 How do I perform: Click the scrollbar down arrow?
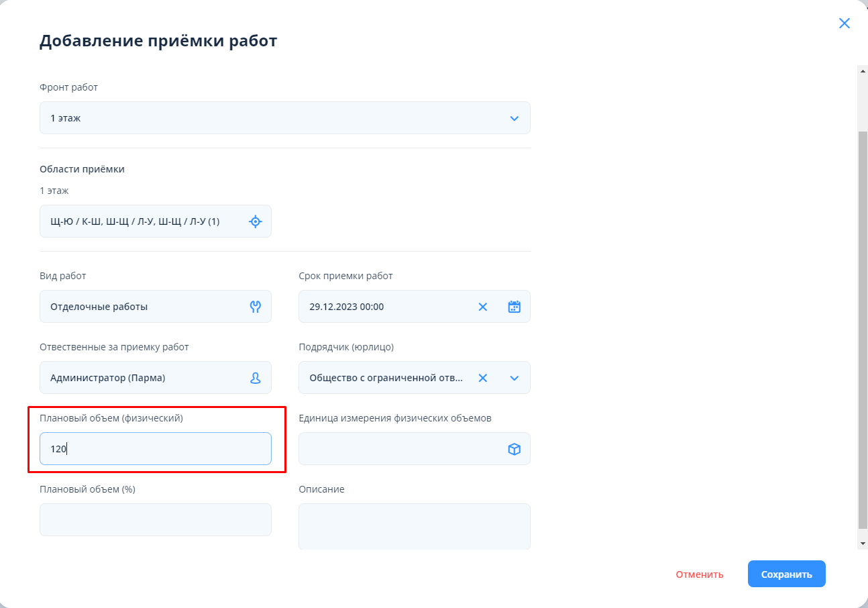(x=863, y=542)
